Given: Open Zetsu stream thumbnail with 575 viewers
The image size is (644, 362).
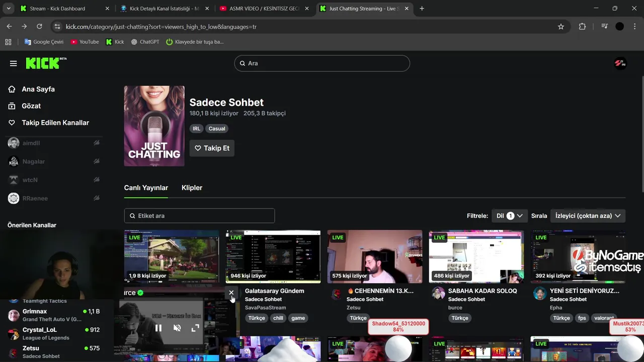Looking at the screenshot, I should coord(375,256).
